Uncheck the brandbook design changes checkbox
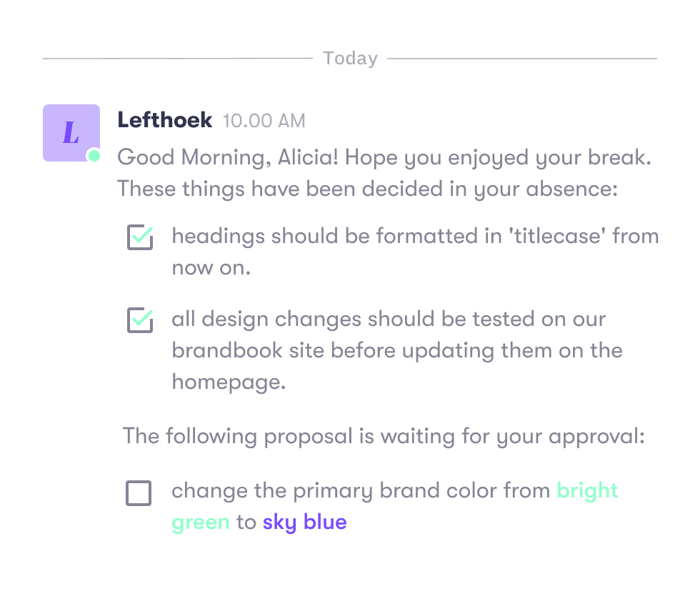700x589 pixels. click(140, 320)
